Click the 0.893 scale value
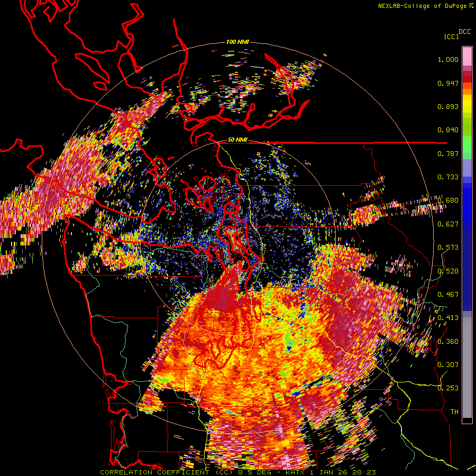 click(448, 106)
